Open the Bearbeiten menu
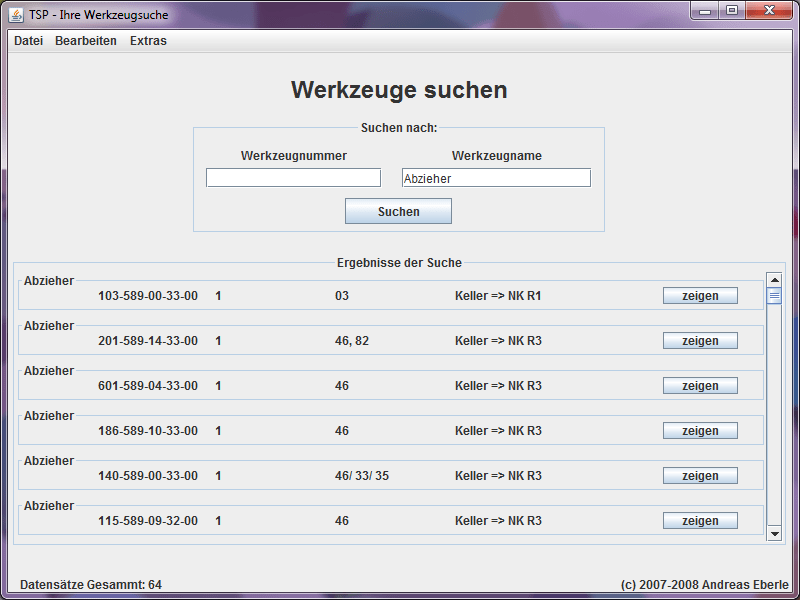 pyautogui.click(x=85, y=41)
